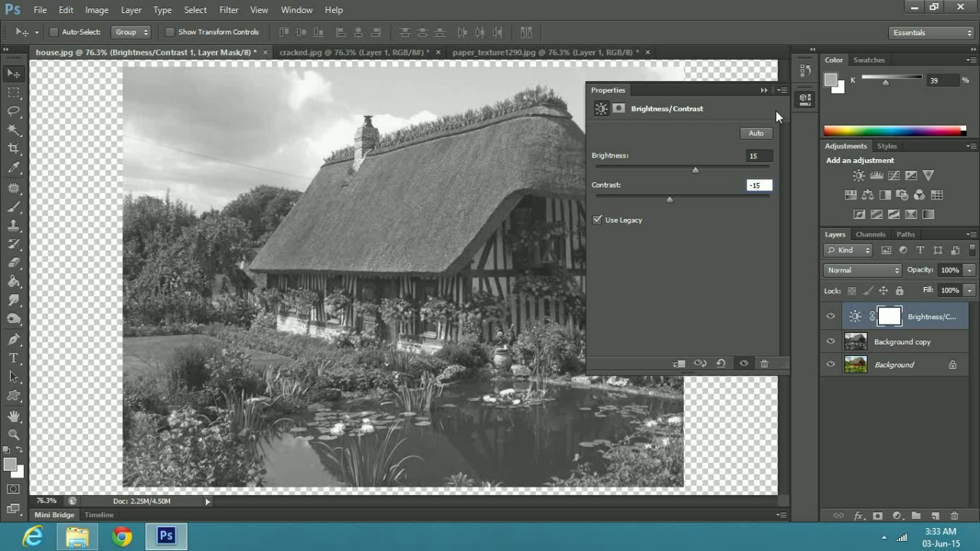
Task: Add a Photo Filter adjustment
Action: click(x=902, y=195)
